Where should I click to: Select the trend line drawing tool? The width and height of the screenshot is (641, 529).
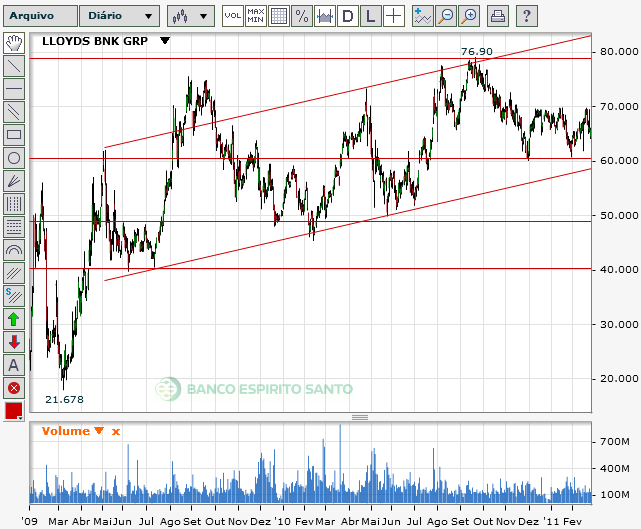(14, 66)
